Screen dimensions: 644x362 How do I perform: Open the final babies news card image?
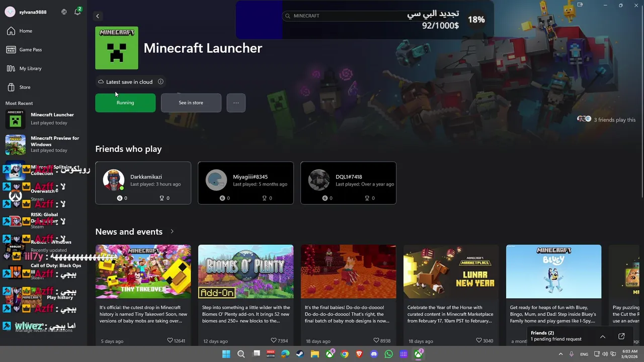(348, 271)
